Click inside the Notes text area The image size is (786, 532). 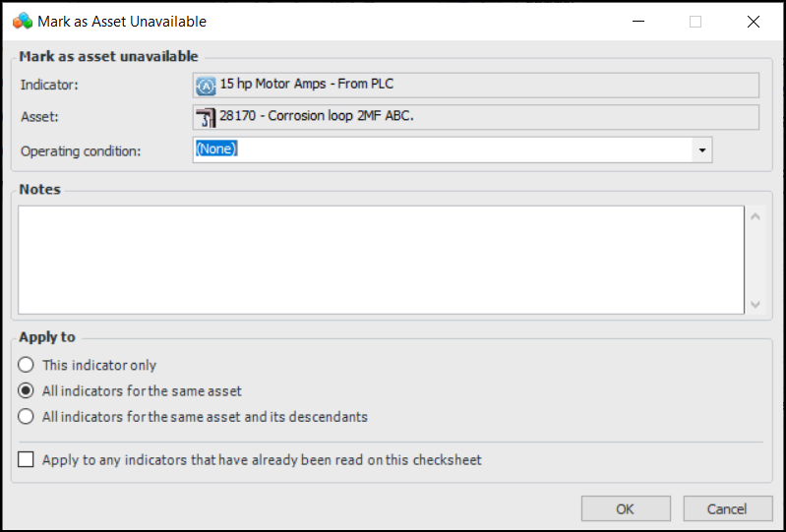(x=379, y=260)
